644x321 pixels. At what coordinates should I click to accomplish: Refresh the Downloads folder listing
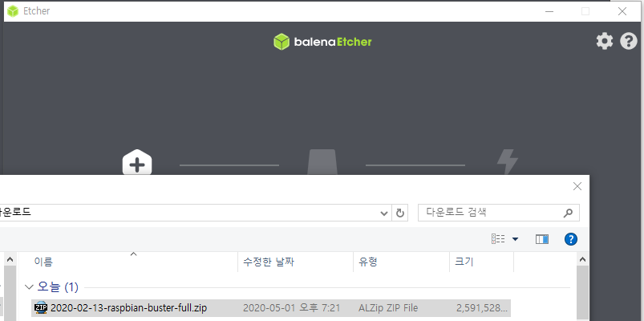click(400, 213)
